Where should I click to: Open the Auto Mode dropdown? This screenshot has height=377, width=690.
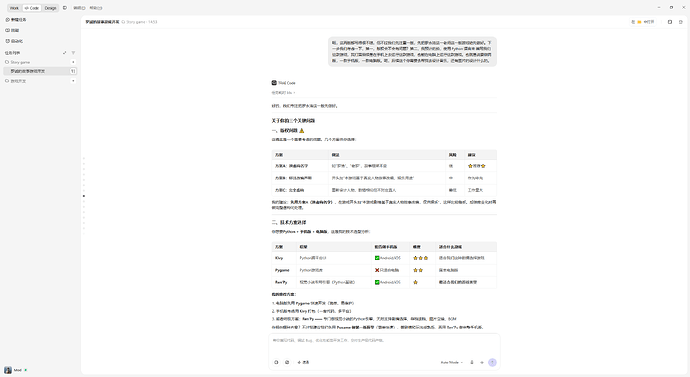pyautogui.click(x=451, y=362)
